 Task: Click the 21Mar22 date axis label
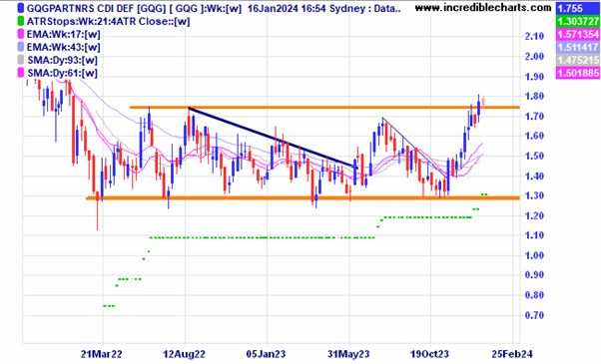(102, 354)
